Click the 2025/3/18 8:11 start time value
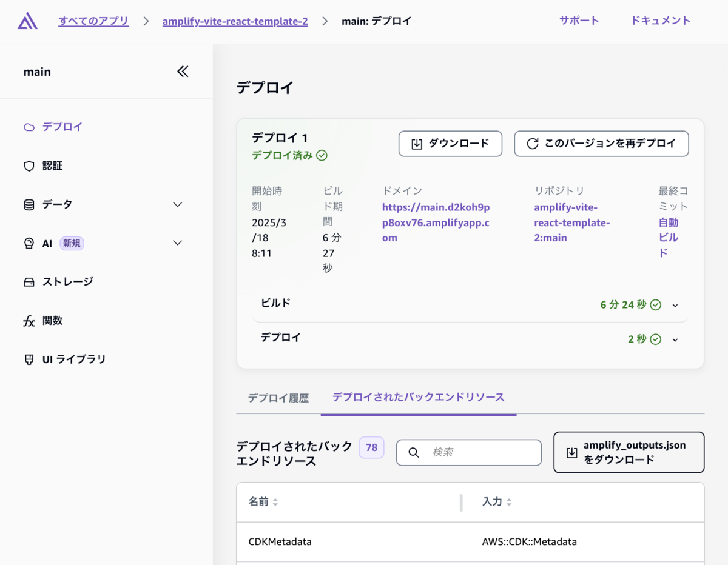Image resolution: width=728 pixels, height=565 pixels. [x=269, y=238]
